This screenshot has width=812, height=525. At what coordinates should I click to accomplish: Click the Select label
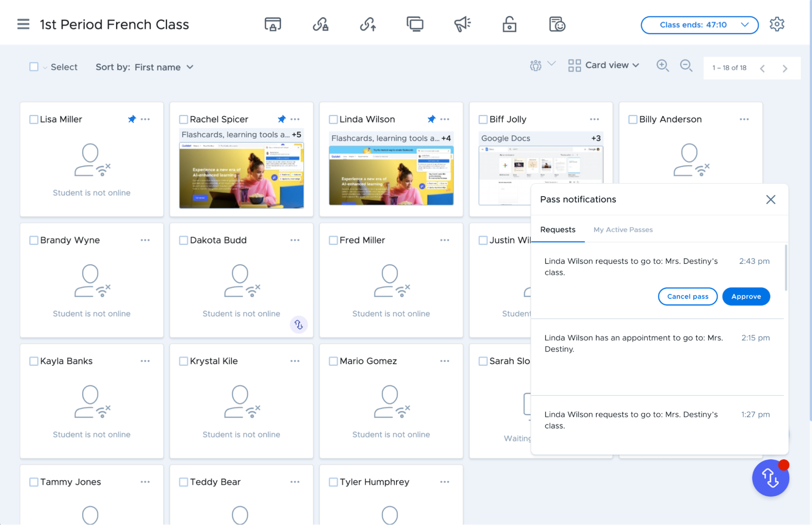click(64, 67)
